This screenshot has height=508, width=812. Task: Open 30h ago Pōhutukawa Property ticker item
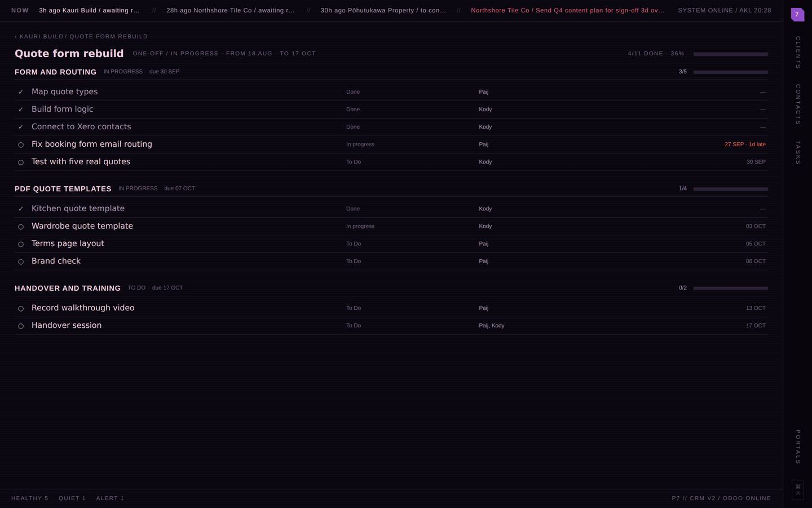point(383,10)
